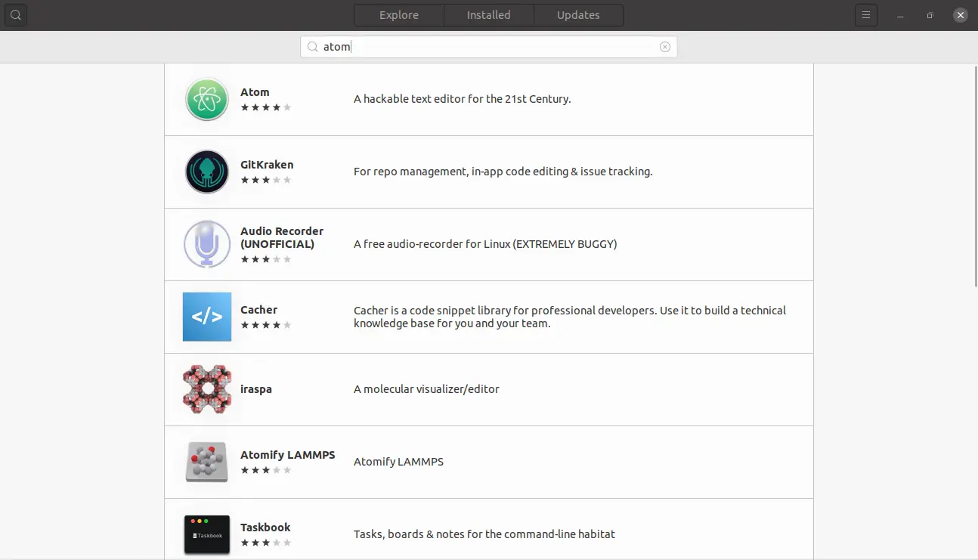Select the Taskbook title text
The width and height of the screenshot is (978, 560).
pos(265,528)
